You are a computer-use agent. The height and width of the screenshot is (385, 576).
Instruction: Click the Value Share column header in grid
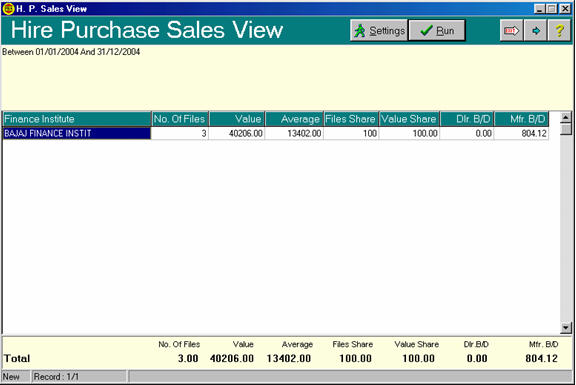(x=409, y=119)
